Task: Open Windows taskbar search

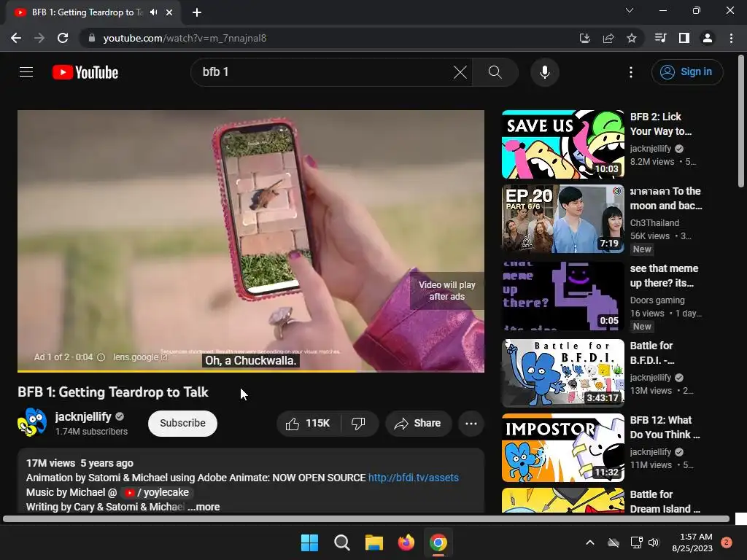Action: pyautogui.click(x=341, y=542)
